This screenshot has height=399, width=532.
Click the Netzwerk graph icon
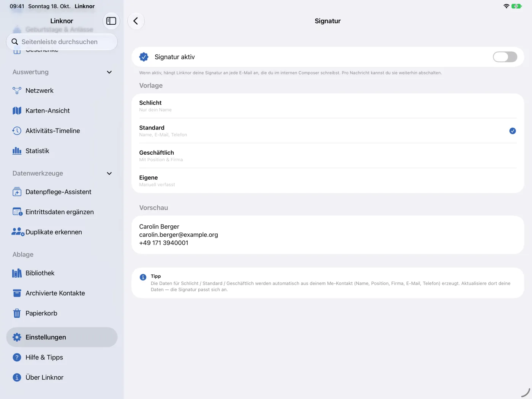tap(17, 90)
